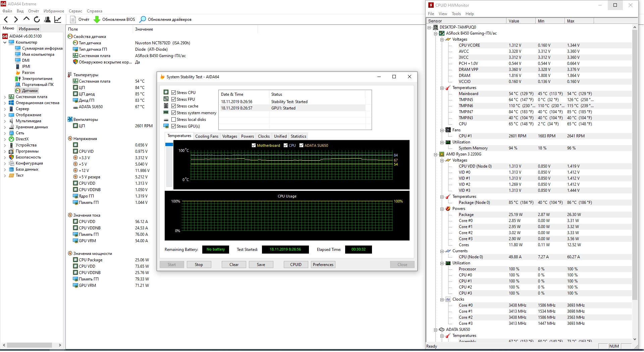Open the Tools menu in HWMonitor
644x352 pixels.
tap(456, 14)
